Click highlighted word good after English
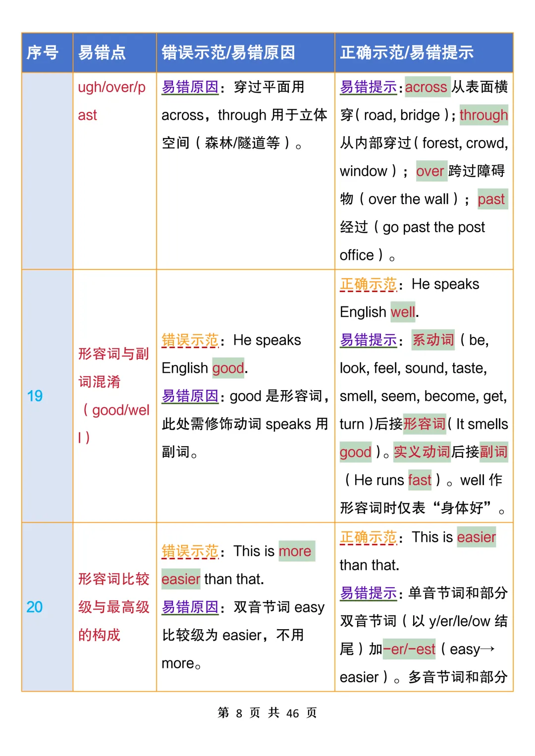Screen dimensions: 535x756 pyautogui.click(x=228, y=368)
